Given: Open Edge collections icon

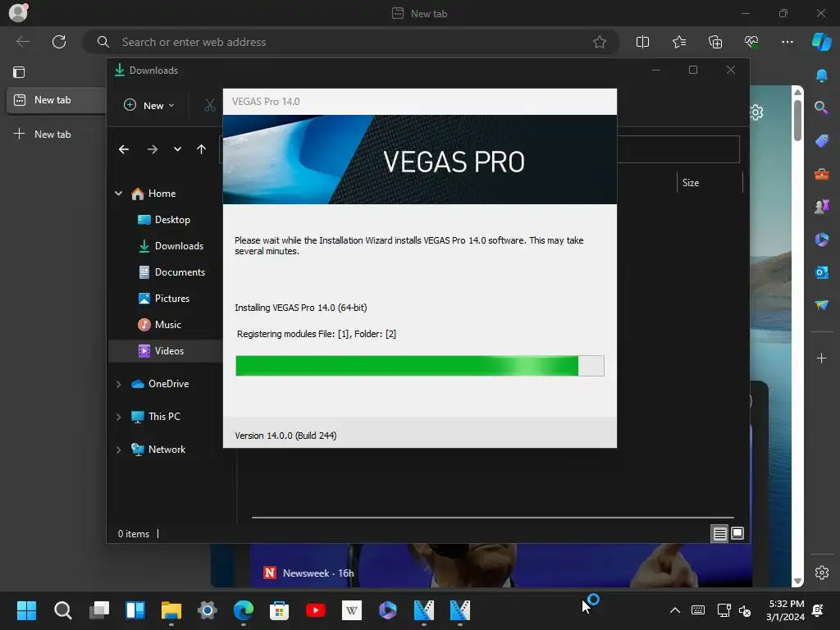Looking at the screenshot, I should pyautogui.click(x=715, y=42).
